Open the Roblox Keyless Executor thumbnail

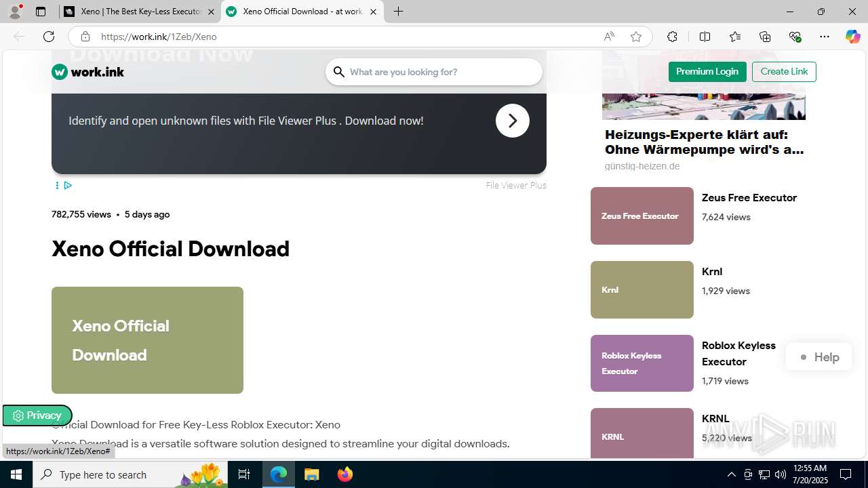642,363
